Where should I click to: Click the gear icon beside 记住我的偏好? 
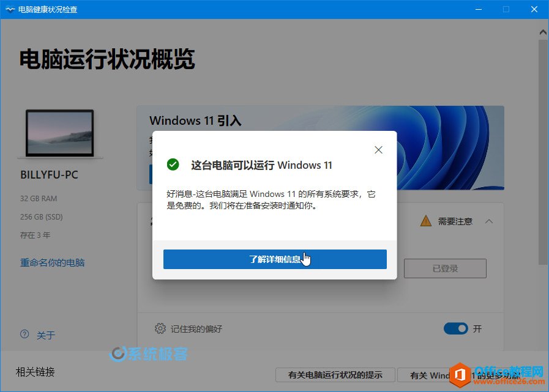160,328
